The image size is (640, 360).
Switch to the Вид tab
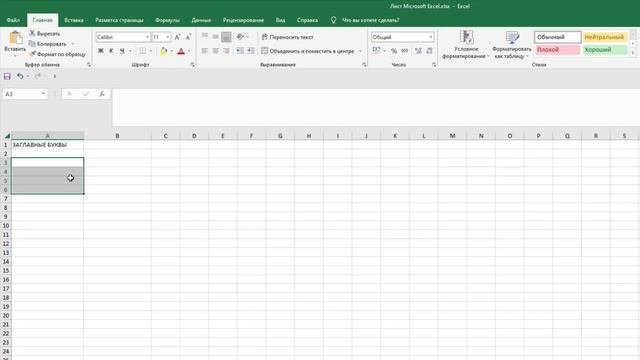coord(280,20)
